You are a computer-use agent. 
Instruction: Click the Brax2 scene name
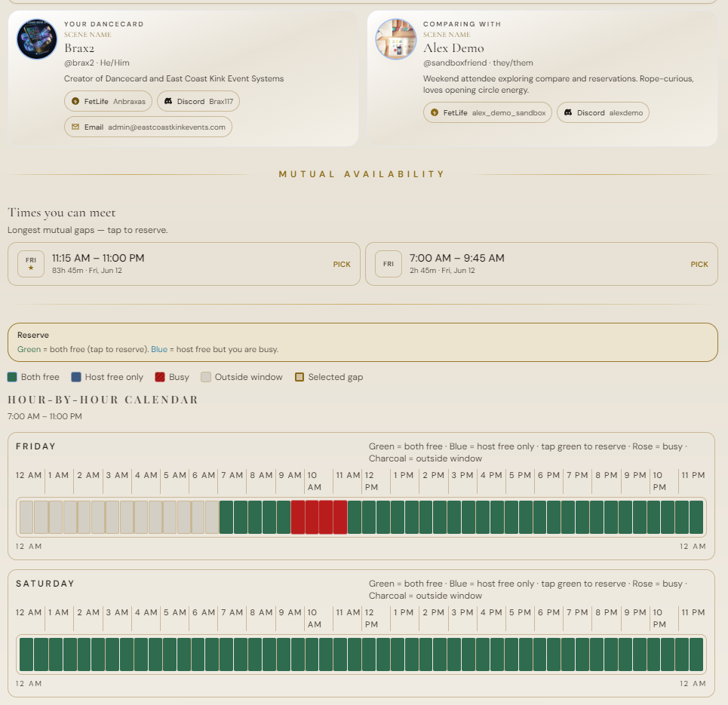tap(79, 48)
